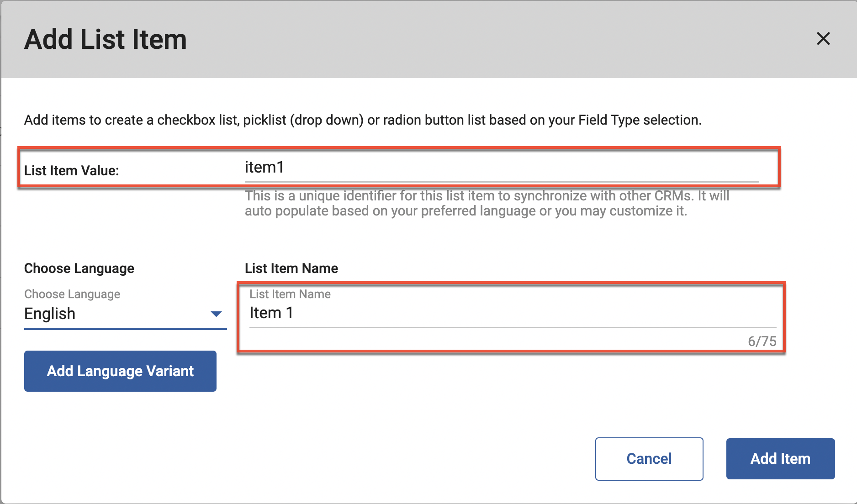Click the small gray List Item Name label
Screen dimensions: 857x504
(290, 294)
